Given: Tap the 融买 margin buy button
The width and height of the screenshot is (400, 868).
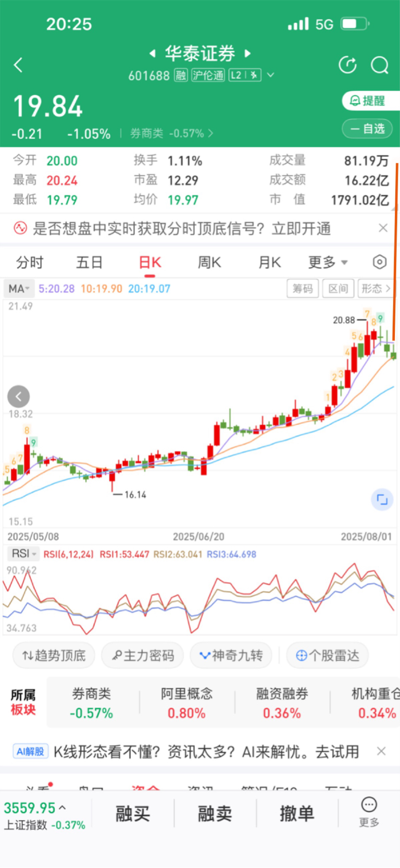Looking at the screenshot, I should coord(133,813).
